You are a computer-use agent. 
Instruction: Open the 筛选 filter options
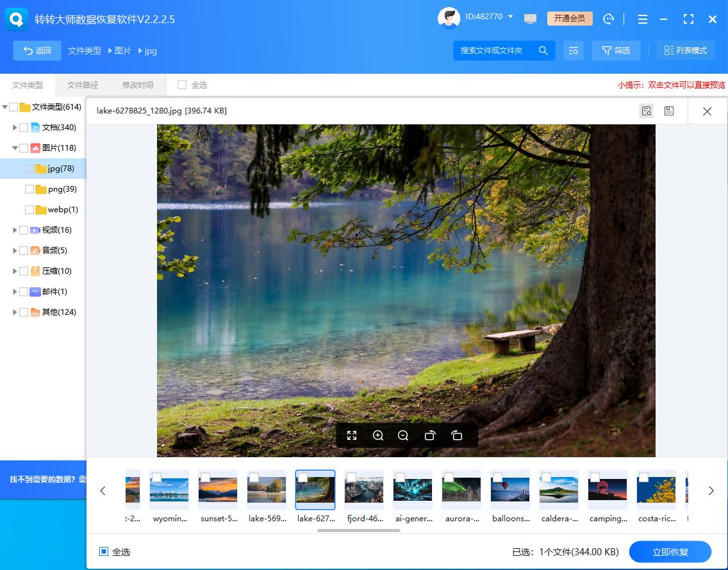point(616,50)
